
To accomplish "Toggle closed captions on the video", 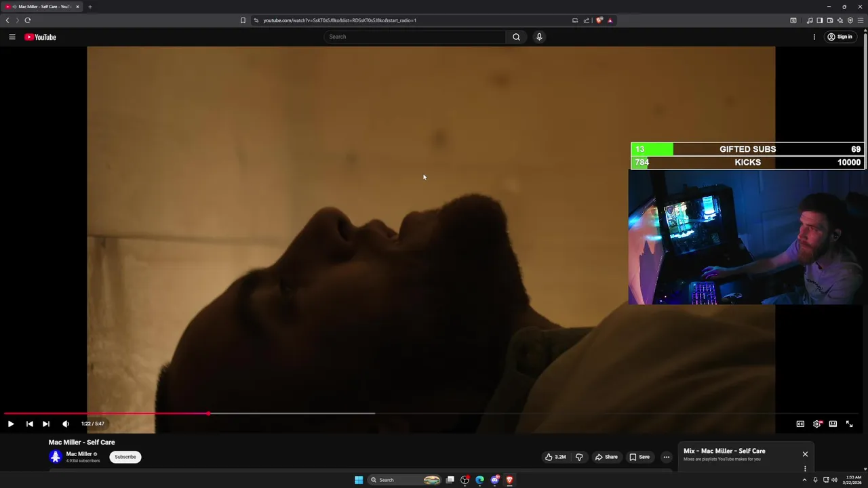I will (x=800, y=424).
